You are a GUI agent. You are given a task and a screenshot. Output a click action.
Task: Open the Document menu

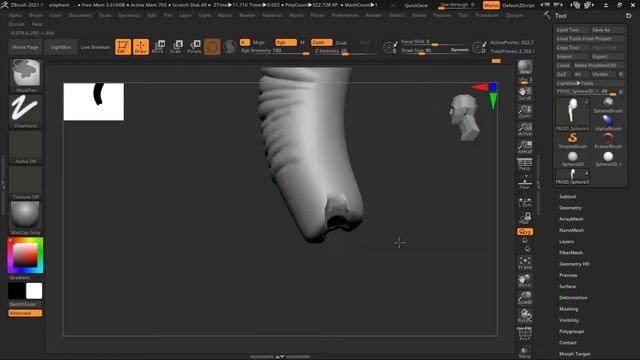click(x=80, y=15)
